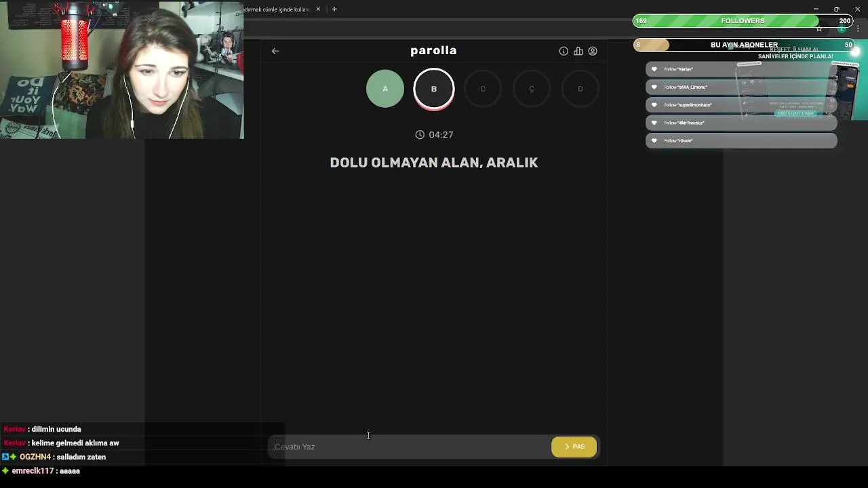The height and width of the screenshot is (488, 868).
Task: Click the heart icon beside Follow superlimonhaze
Action: click(x=654, y=105)
